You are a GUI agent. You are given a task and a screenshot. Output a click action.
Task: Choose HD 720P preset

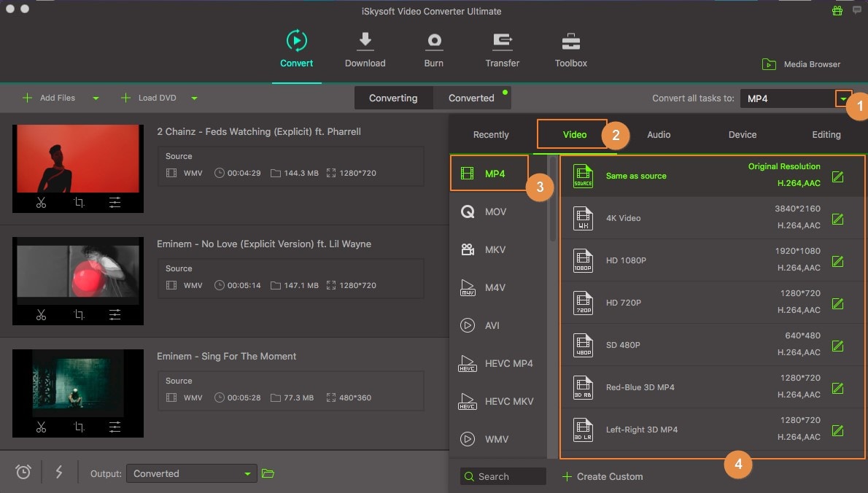[712, 303]
